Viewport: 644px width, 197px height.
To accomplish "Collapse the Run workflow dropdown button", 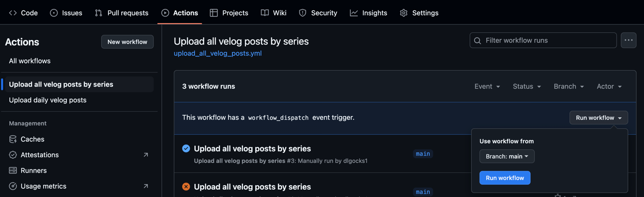I will 598,118.
